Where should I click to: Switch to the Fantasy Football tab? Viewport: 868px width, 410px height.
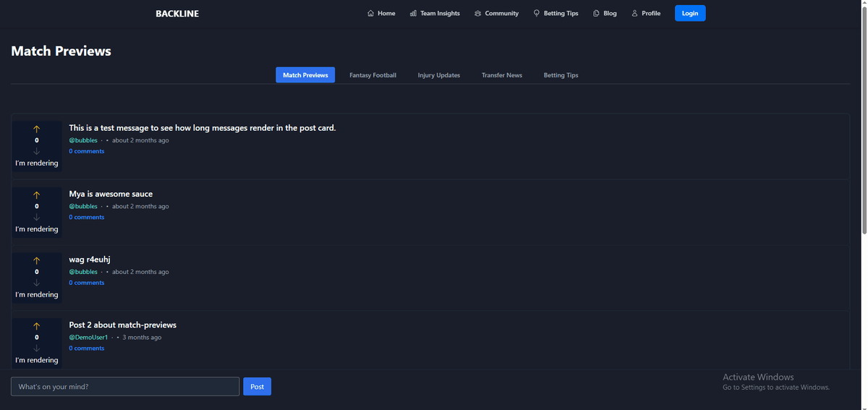coord(373,75)
